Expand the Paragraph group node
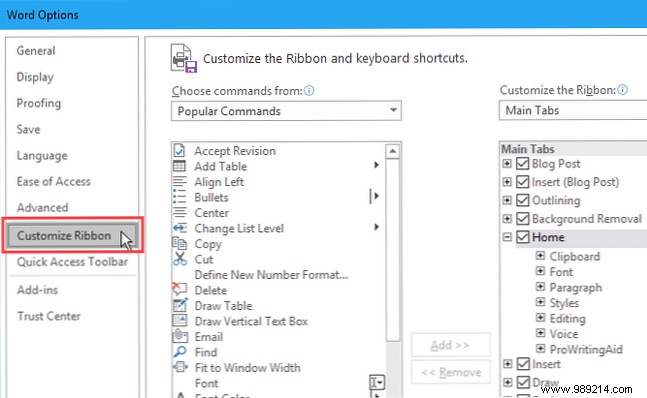Viewport: 647px width, 398px height. pos(540,287)
